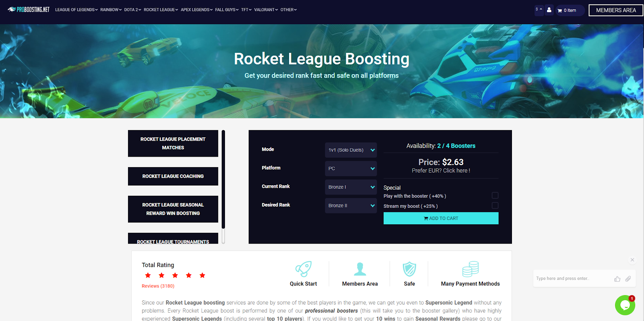
Task: Click the Price $2.63 text
Action: tap(441, 162)
